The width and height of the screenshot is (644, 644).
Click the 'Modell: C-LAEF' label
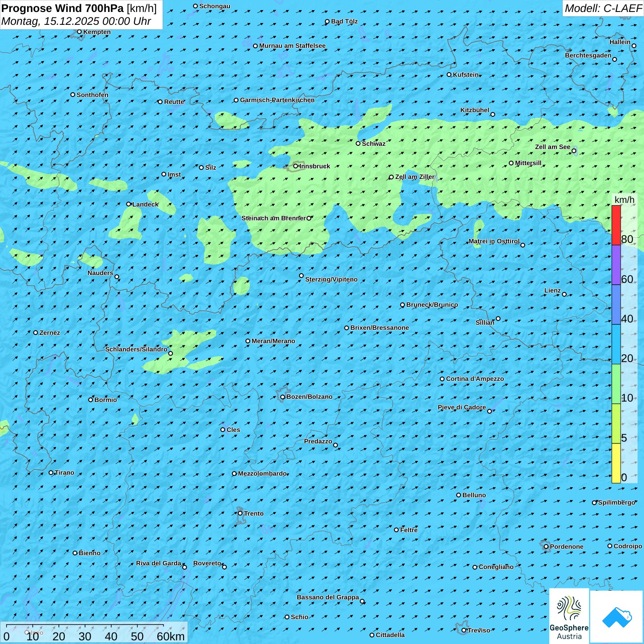tap(603, 8)
